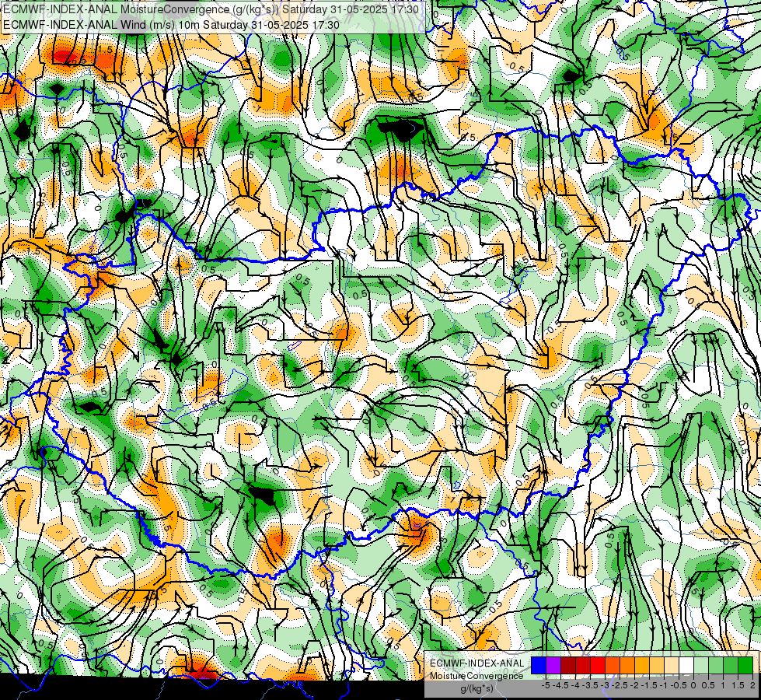Click the 'Wind (m/s) 10m' title line
Viewport: 761px width, 700px height.
[171, 24]
